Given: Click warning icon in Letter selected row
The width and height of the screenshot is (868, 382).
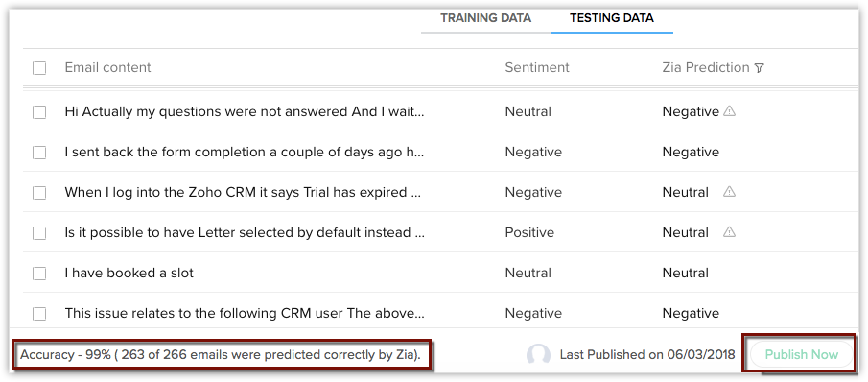Looking at the screenshot, I should (x=730, y=232).
